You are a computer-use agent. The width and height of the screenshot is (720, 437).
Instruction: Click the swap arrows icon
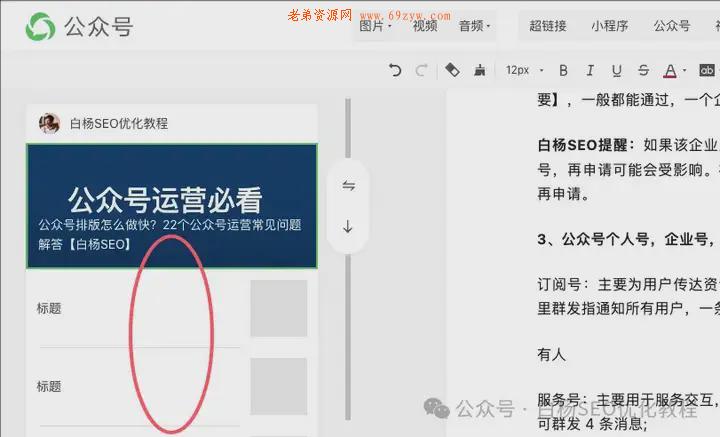[348, 185]
